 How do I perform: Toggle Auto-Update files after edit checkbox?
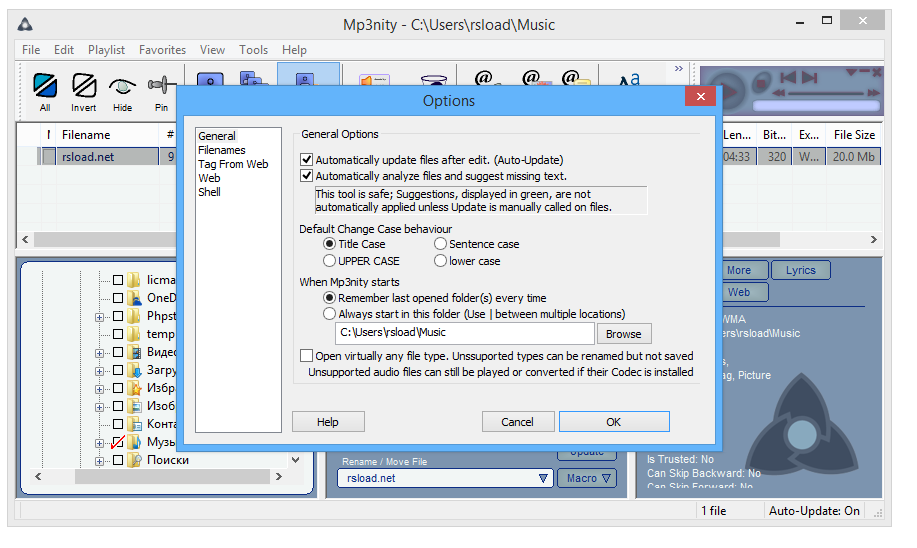[x=306, y=159]
